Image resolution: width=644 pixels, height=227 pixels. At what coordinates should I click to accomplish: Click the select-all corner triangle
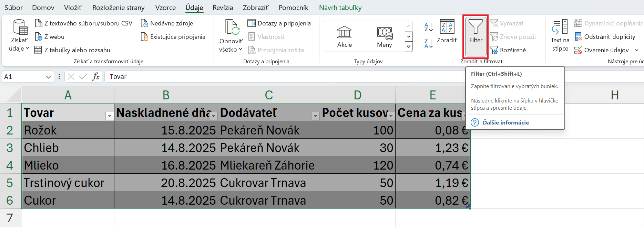tap(13, 95)
